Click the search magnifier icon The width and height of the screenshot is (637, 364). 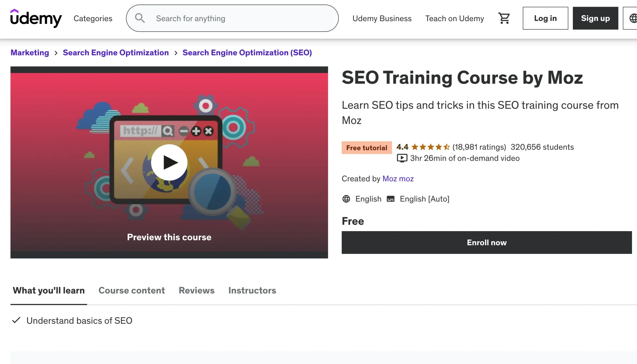(140, 18)
